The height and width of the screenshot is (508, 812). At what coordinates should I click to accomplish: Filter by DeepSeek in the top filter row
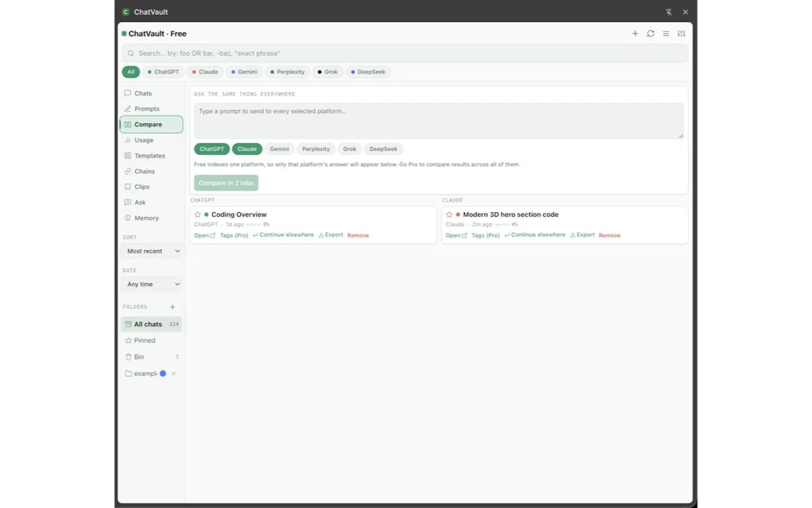pyautogui.click(x=368, y=72)
